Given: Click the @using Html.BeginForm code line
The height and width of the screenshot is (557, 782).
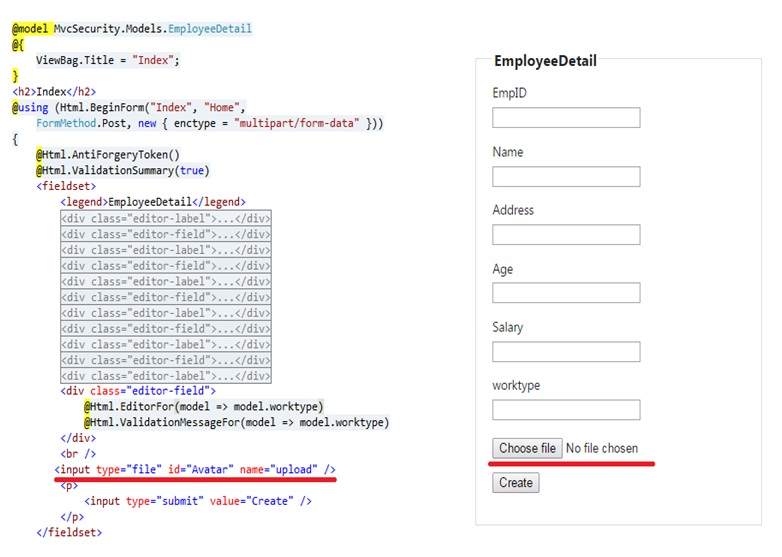Looking at the screenshot, I should [129, 108].
